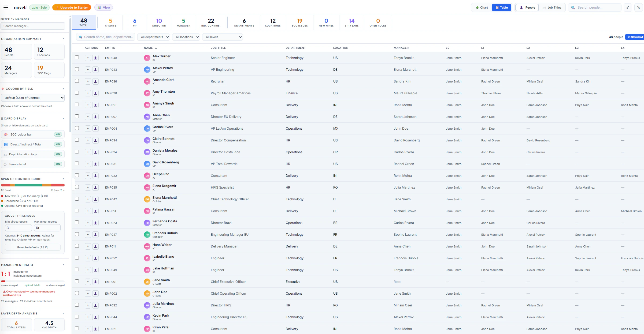Viewport: 644px width, 334px height.
Task: Filter by the C-Suite stat tab
Action: [110, 22]
